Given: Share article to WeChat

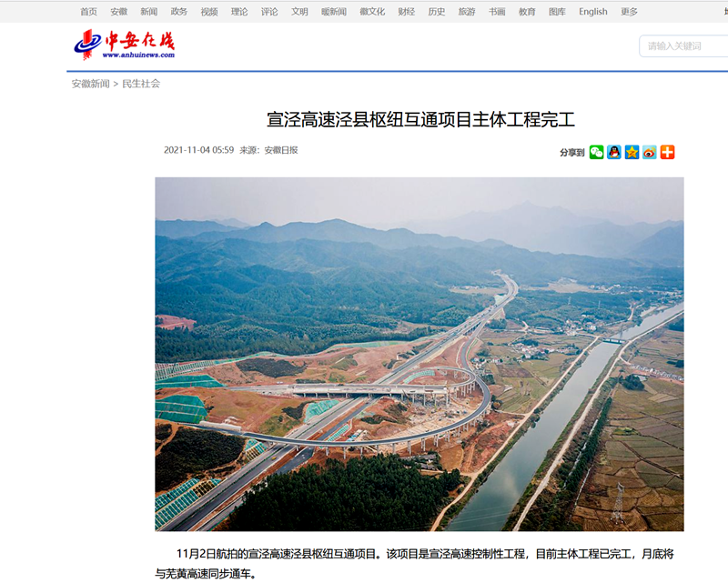Looking at the screenshot, I should tap(596, 152).
